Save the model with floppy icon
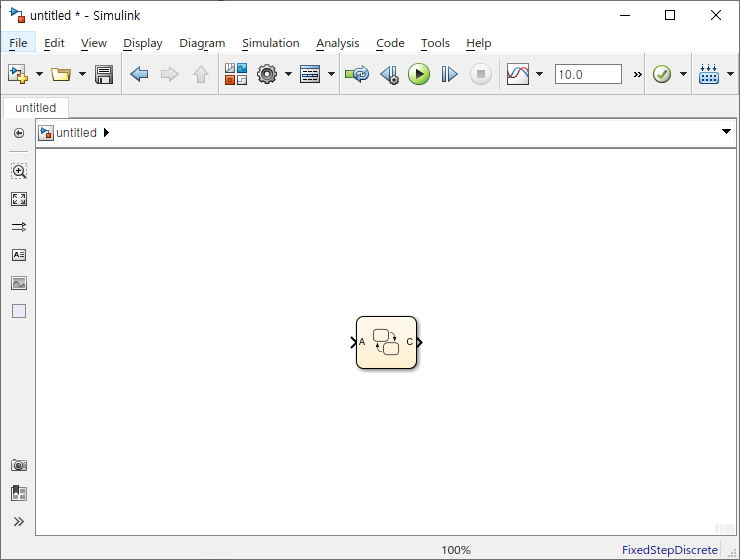740x560 pixels. click(x=104, y=74)
